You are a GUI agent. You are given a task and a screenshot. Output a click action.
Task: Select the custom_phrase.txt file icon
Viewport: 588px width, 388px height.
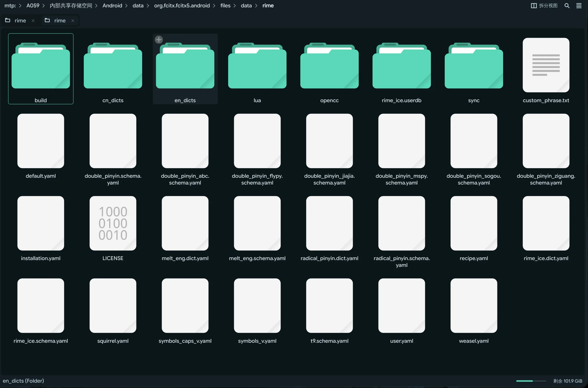546,65
